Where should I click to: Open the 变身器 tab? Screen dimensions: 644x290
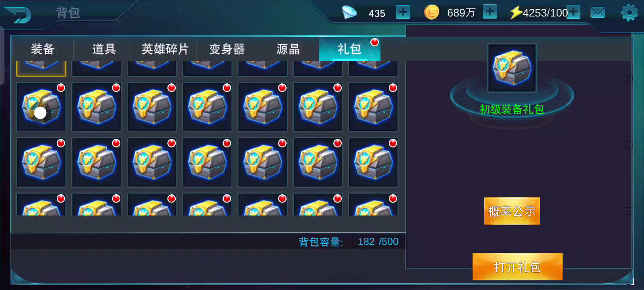click(x=227, y=49)
